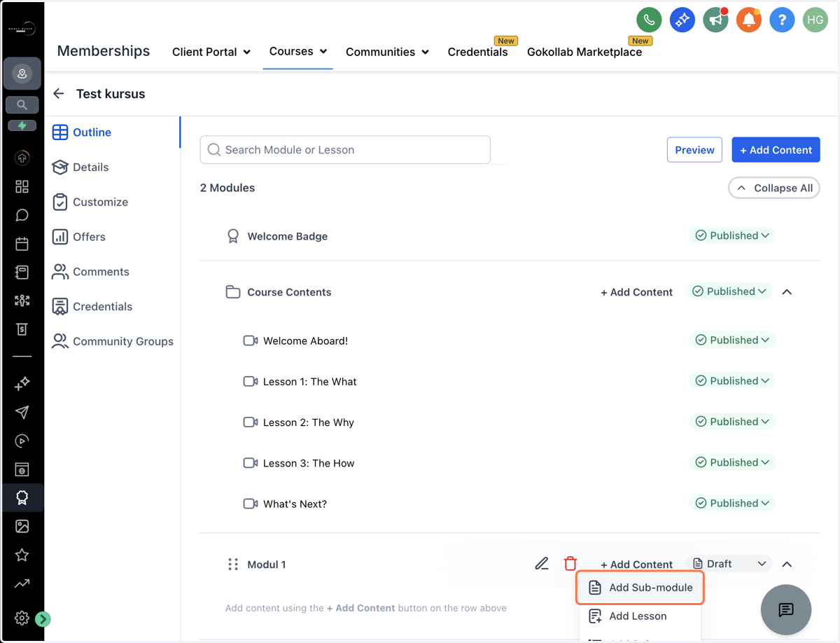The height and width of the screenshot is (643, 840).
Task: Change Course Contents Published status
Action: [x=729, y=291]
